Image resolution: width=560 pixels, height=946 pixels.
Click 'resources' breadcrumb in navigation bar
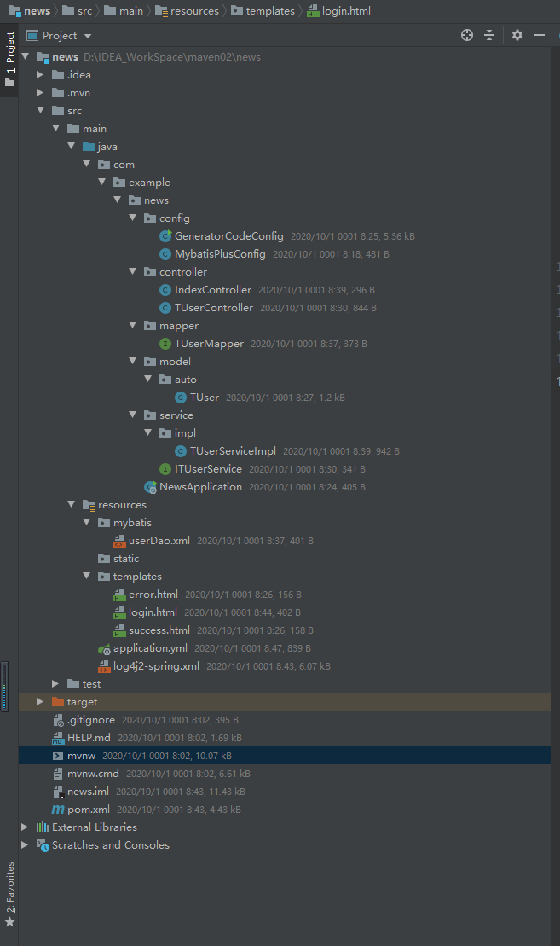tap(187, 11)
